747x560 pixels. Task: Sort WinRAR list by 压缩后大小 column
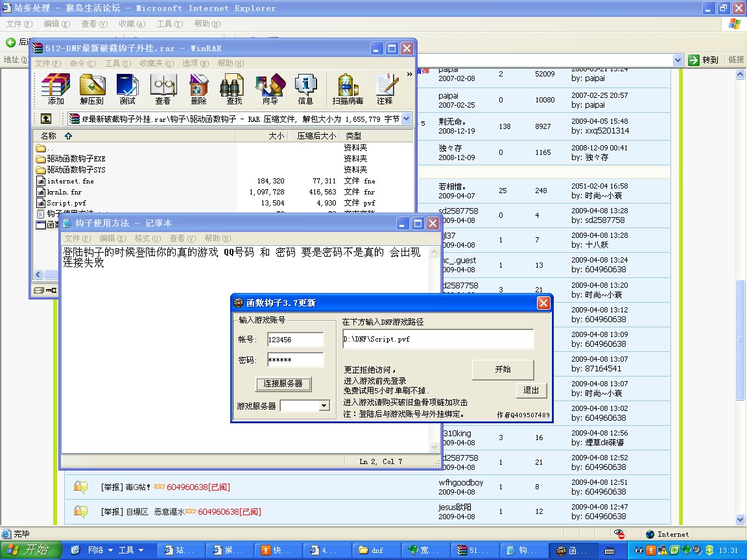313,136
